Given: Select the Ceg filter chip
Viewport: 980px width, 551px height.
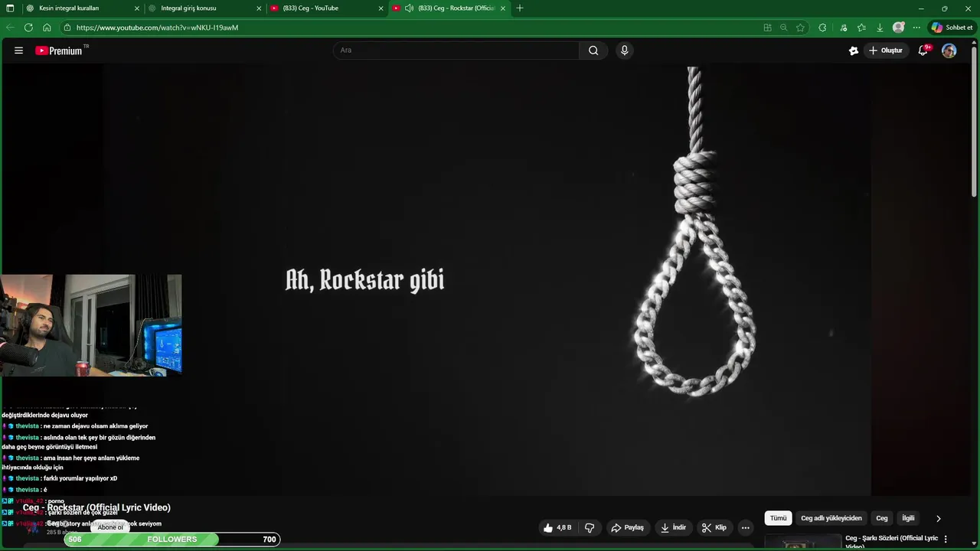Looking at the screenshot, I should point(882,518).
